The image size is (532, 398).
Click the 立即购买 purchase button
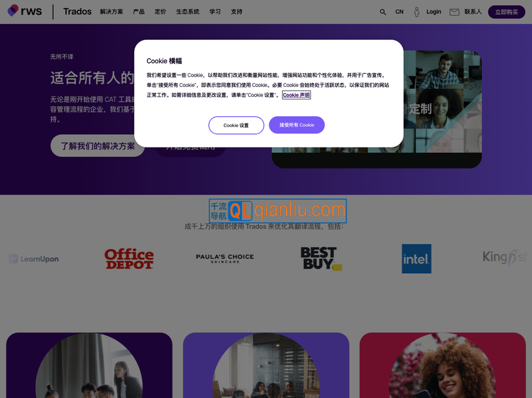coord(506,11)
